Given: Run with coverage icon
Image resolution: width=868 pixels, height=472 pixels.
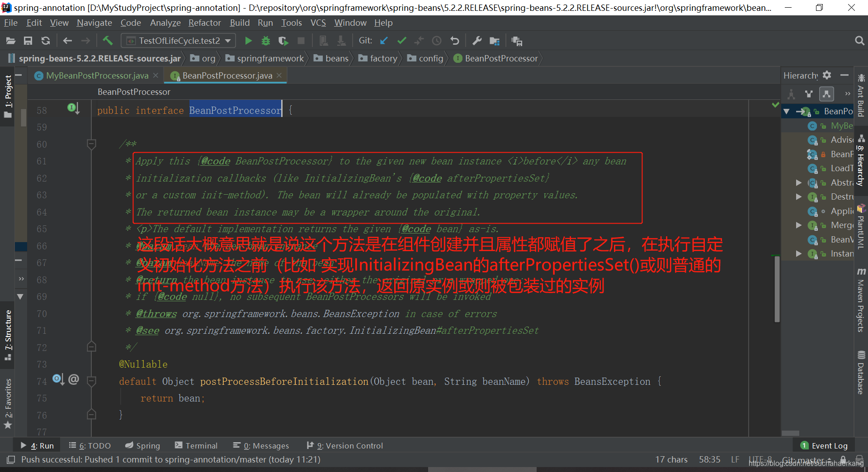Looking at the screenshot, I should point(283,41).
